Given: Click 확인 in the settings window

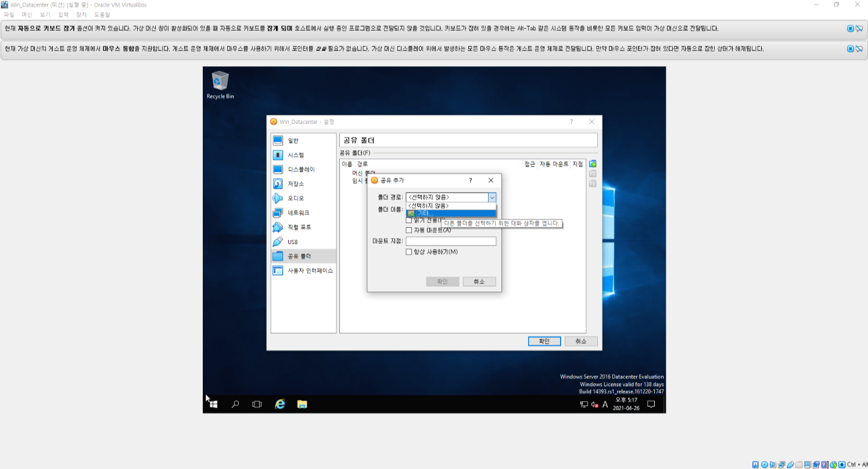Looking at the screenshot, I should click(x=544, y=341).
